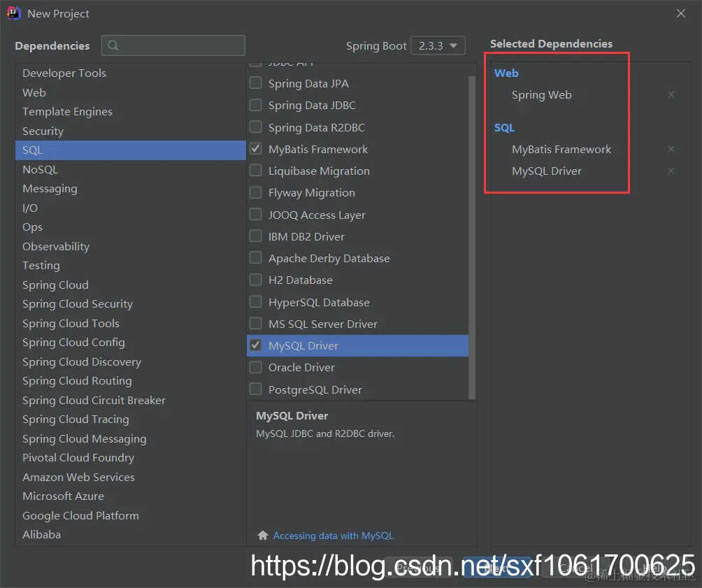Viewport: 702px width, 588px height.
Task: Click the search magnifier icon
Action: tap(113, 45)
